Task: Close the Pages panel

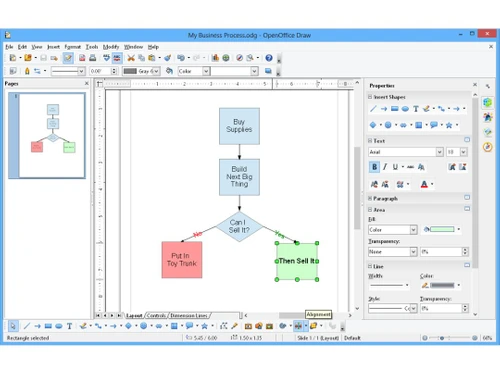Action: (x=87, y=83)
